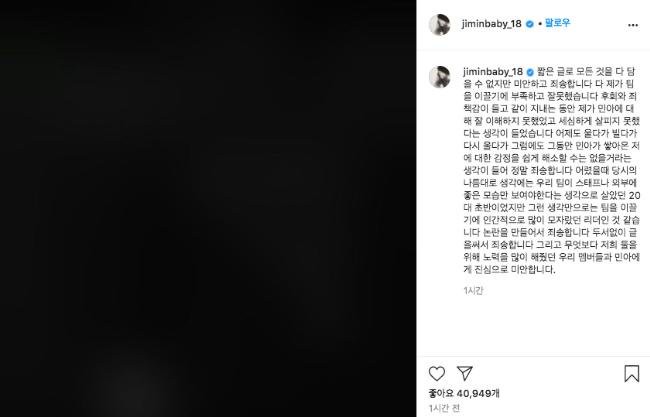Viewport: 650px width, 417px height.
Task: Click the header verified badge icon
Action: (529, 24)
